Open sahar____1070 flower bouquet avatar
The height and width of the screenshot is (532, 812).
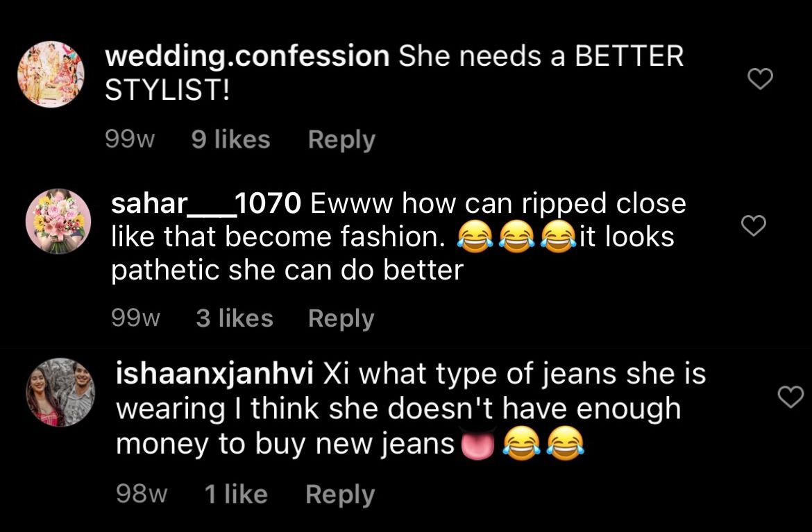[x=58, y=221]
